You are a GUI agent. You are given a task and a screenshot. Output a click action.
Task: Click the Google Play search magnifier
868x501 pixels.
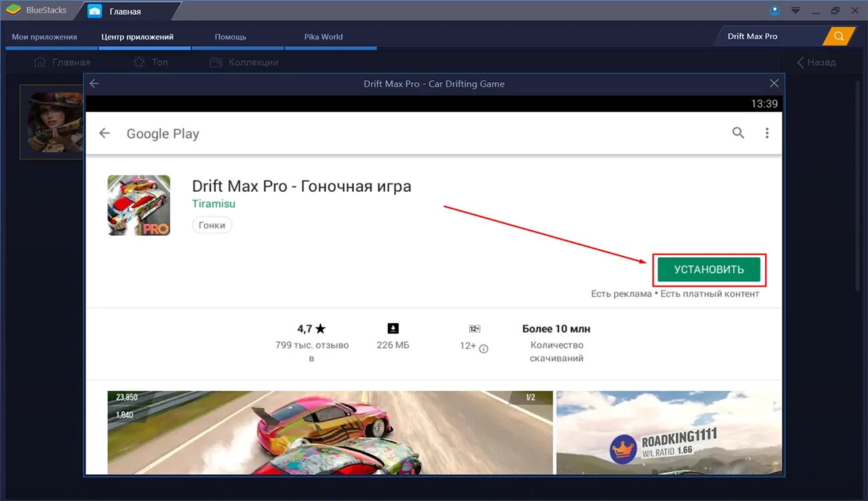pyautogui.click(x=738, y=133)
